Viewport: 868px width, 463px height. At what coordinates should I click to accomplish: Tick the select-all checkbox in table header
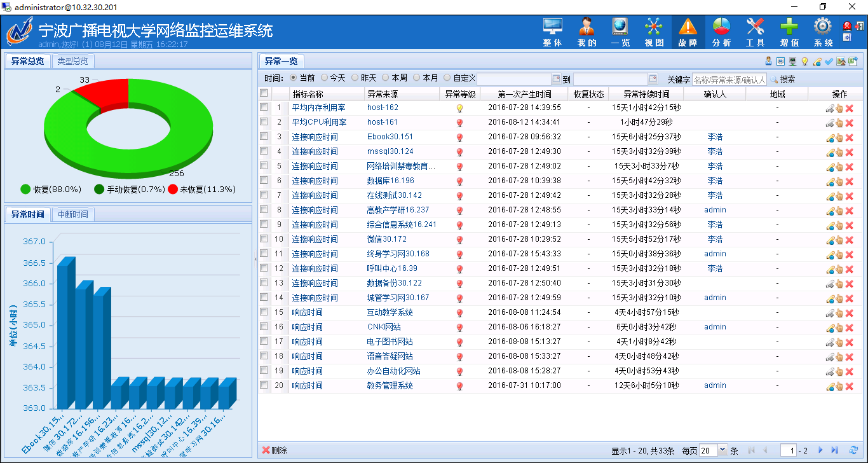[x=264, y=93]
